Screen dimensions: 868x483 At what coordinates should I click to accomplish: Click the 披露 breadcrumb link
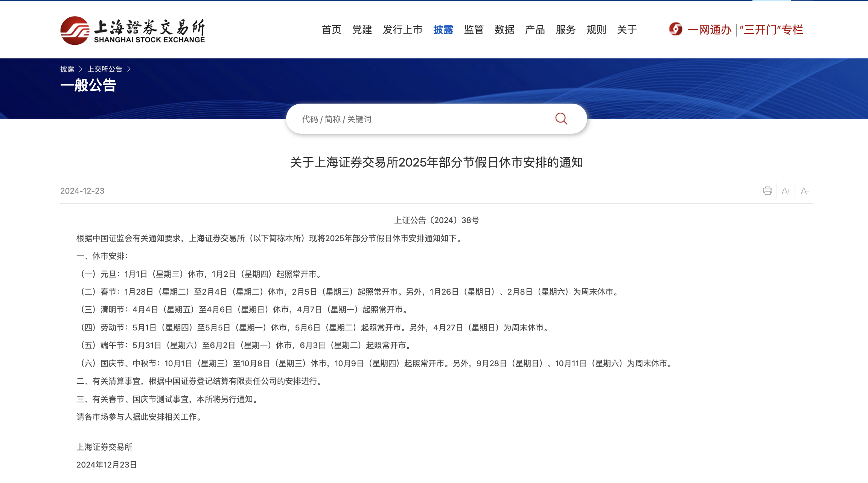[x=67, y=69]
